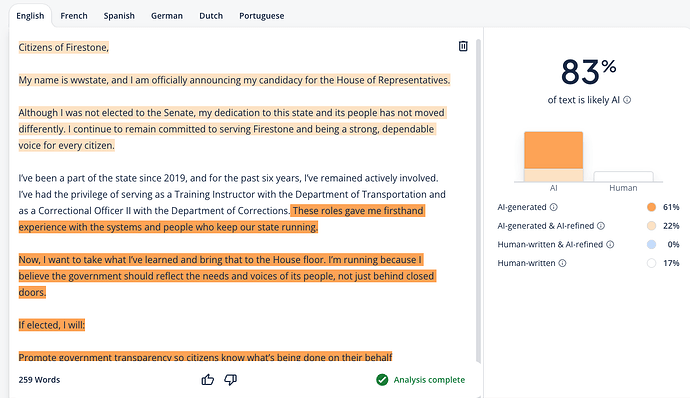This screenshot has width=690, height=398.
Task: Click the 83% score
Action: (588, 72)
